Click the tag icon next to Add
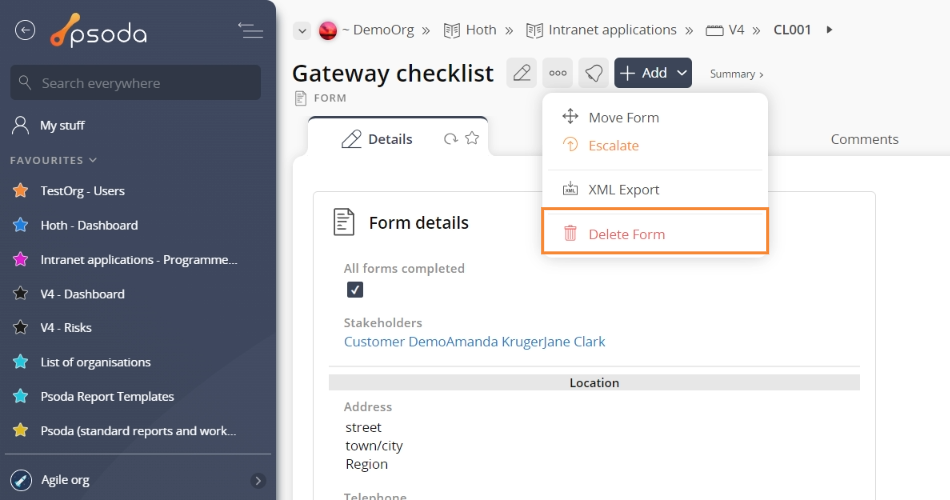The width and height of the screenshot is (950, 500). click(x=593, y=73)
